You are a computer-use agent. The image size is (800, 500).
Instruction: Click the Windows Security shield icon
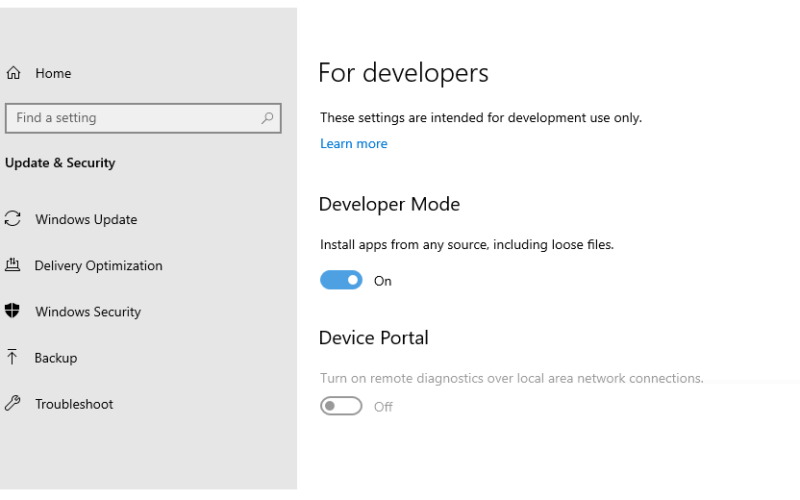click(x=12, y=311)
